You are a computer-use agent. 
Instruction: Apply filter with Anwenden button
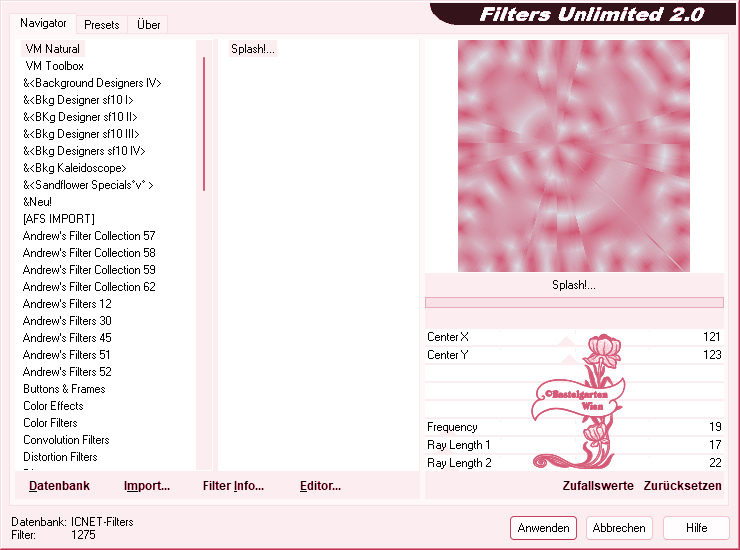pyautogui.click(x=543, y=528)
